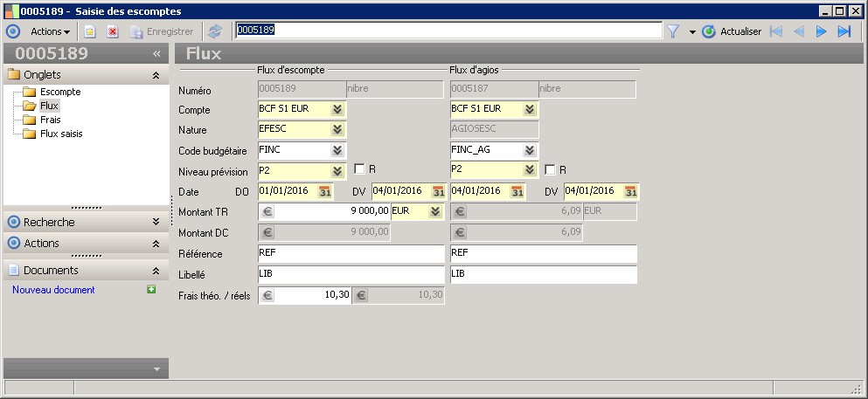Image resolution: width=868 pixels, height=399 pixels.
Task: Open Compte dropdown in Flux d'agios
Action: click(530, 109)
